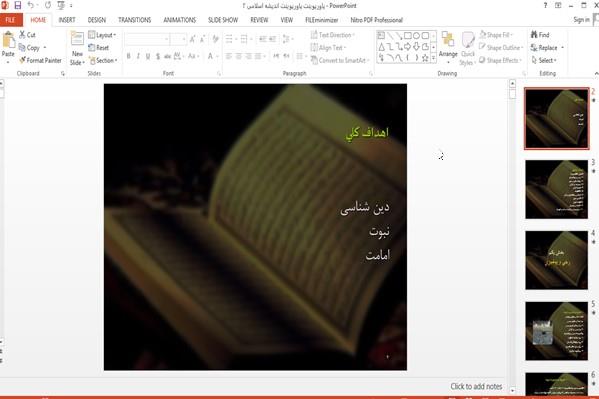Image resolution: width=599 pixels, height=399 pixels.
Task: Switch to the INSERT tab
Action: pos(67,20)
